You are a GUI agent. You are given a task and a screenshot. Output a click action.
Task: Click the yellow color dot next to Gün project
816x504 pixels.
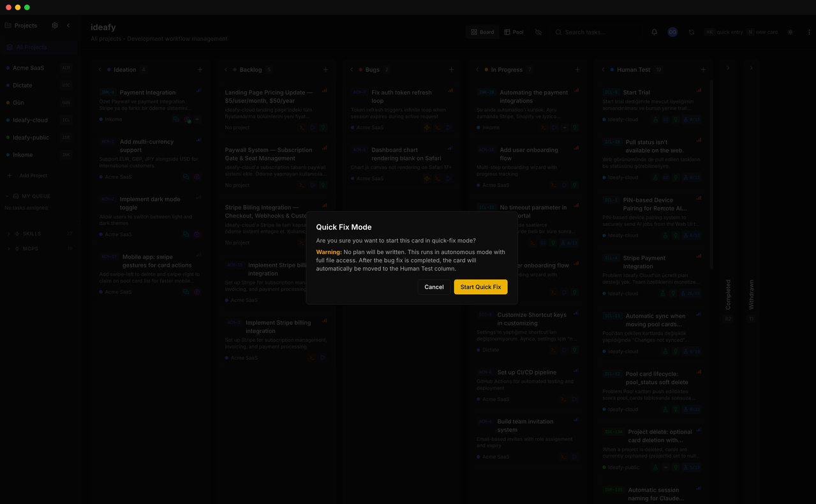pyautogui.click(x=7, y=103)
